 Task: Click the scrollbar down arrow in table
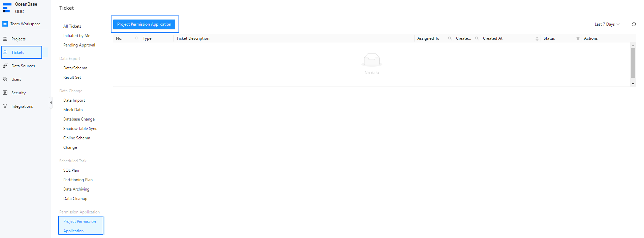click(633, 84)
